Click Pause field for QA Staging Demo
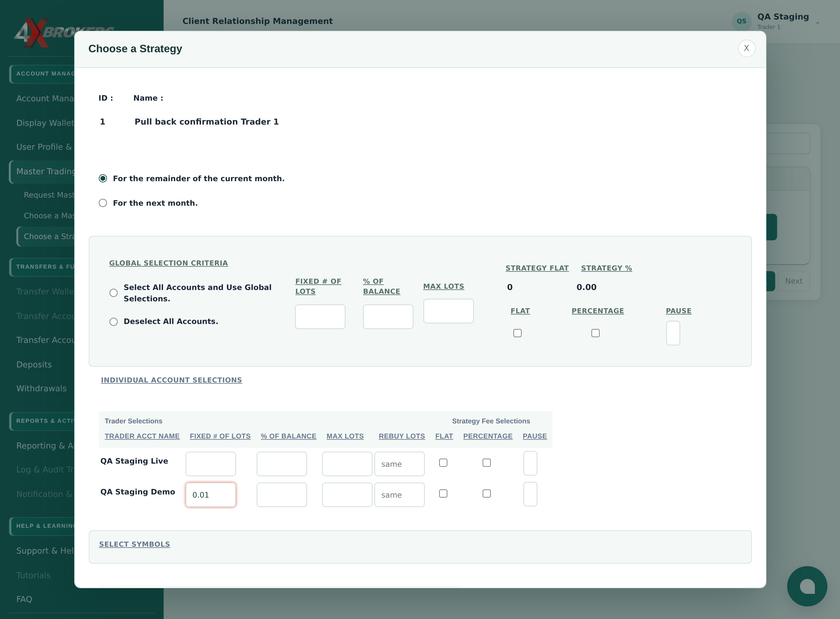This screenshot has height=619, width=840. tap(530, 494)
